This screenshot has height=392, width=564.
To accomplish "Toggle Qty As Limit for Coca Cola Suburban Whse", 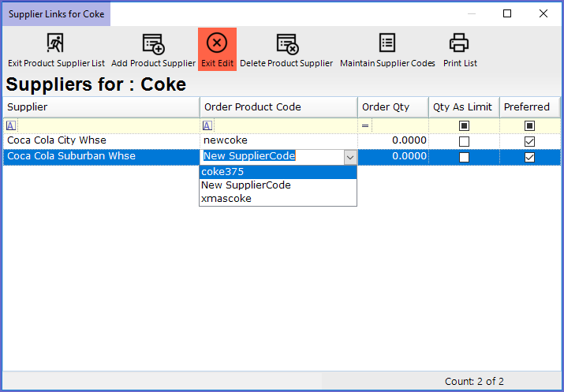I will 464,157.
